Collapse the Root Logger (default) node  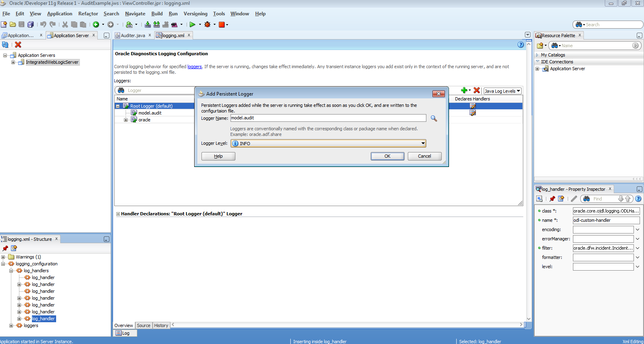tap(118, 106)
